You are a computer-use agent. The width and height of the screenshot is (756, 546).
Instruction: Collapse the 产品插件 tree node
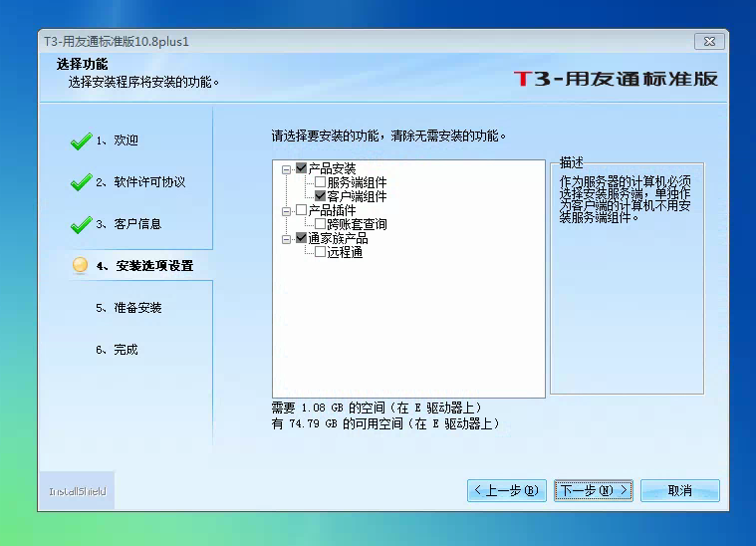pyautogui.click(x=286, y=211)
